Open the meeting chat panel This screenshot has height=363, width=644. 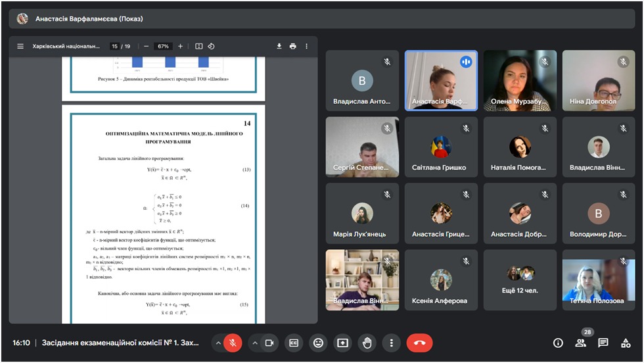click(x=603, y=343)
